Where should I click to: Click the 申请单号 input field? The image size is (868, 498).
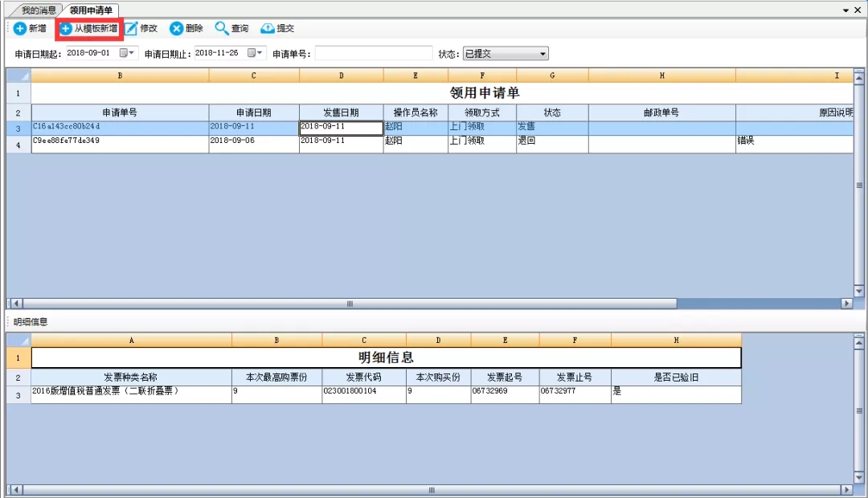point(373,54)
